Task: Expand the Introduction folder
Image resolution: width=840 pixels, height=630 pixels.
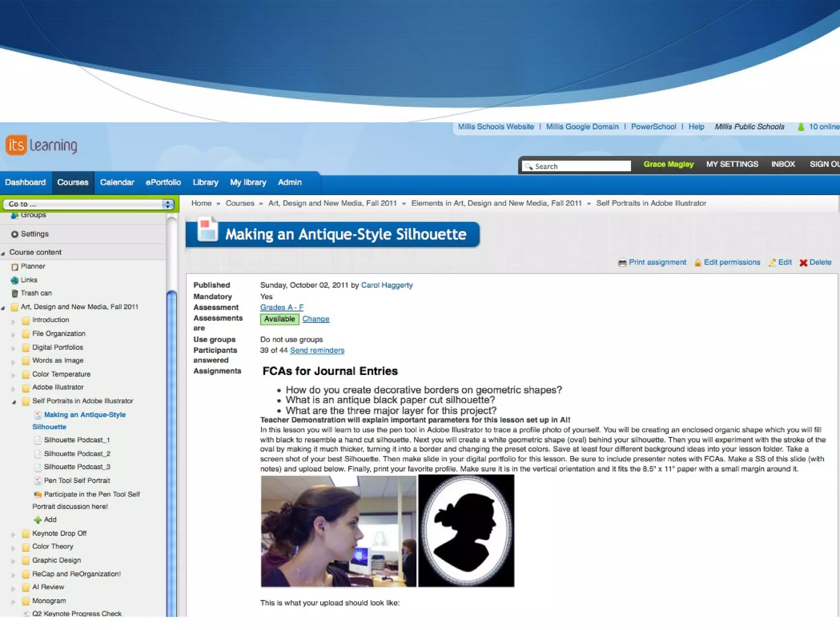Action: click(x=13, y=322)
